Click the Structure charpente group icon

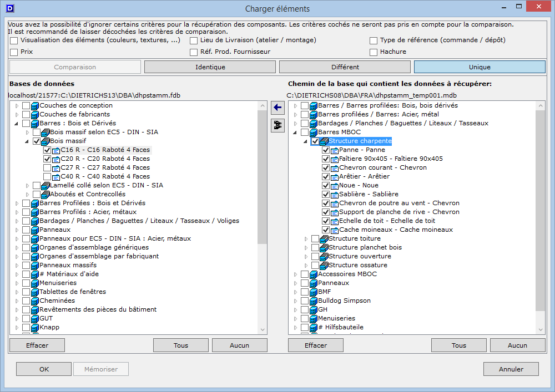click(324, 141)
